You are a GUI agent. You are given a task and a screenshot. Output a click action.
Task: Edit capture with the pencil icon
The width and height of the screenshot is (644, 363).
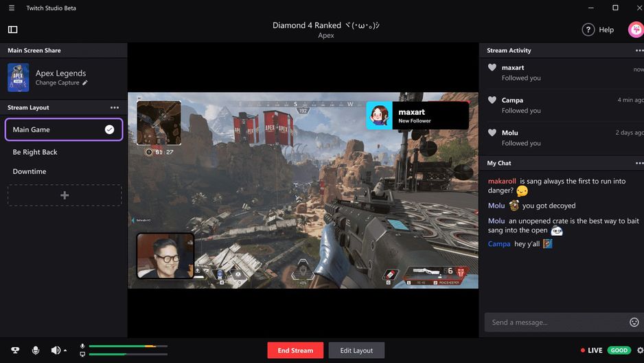(85, 82)
